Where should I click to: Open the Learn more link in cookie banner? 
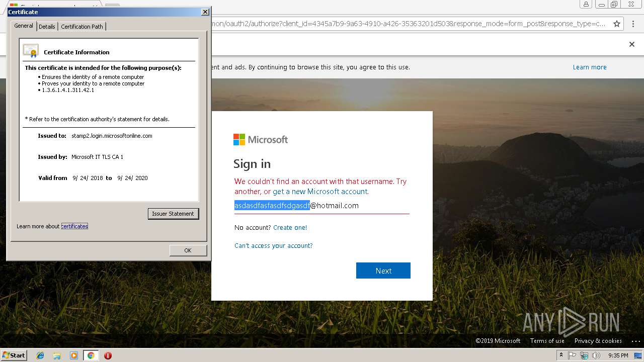point(590,67)
